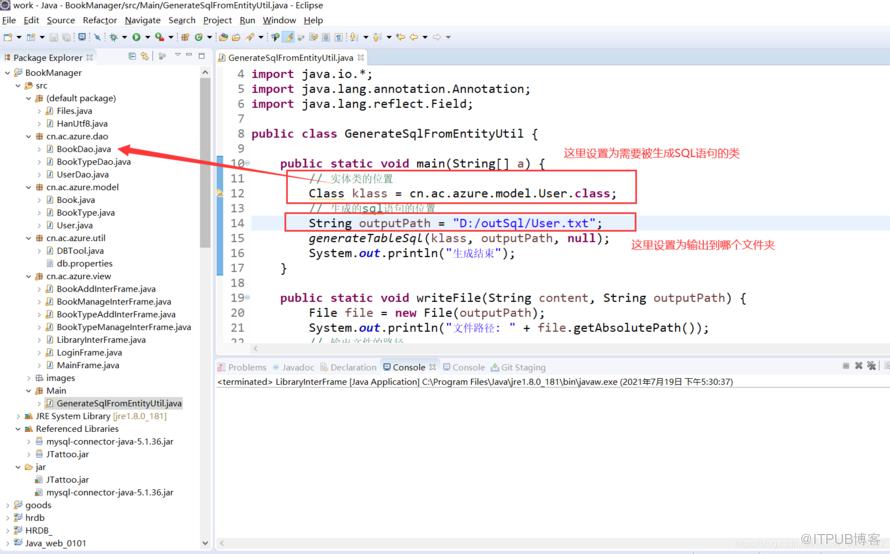890x554 pixels.
Task: Run the program with green Run icon
Action: click(136, 37)
